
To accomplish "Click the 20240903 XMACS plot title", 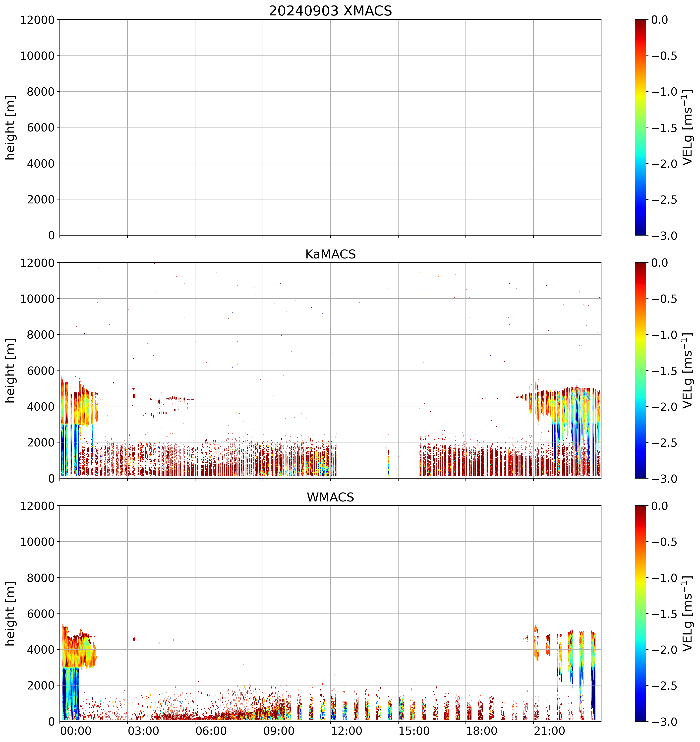I will tap(330, 11).
